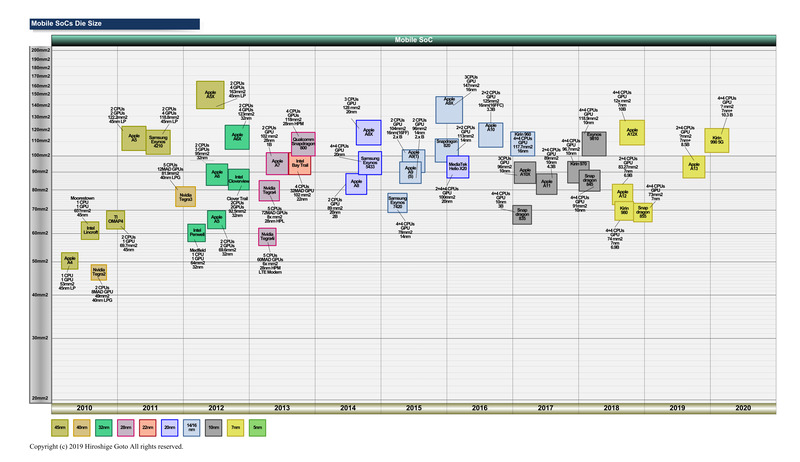This screenshot has height=462, width=800.
Task: Select the Apple A9X chip box
Action: point(449,110)
